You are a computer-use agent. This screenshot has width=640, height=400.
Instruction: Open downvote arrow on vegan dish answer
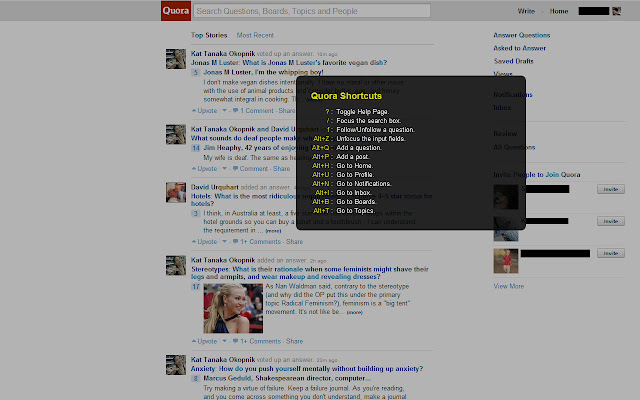(x=224, y=111)
